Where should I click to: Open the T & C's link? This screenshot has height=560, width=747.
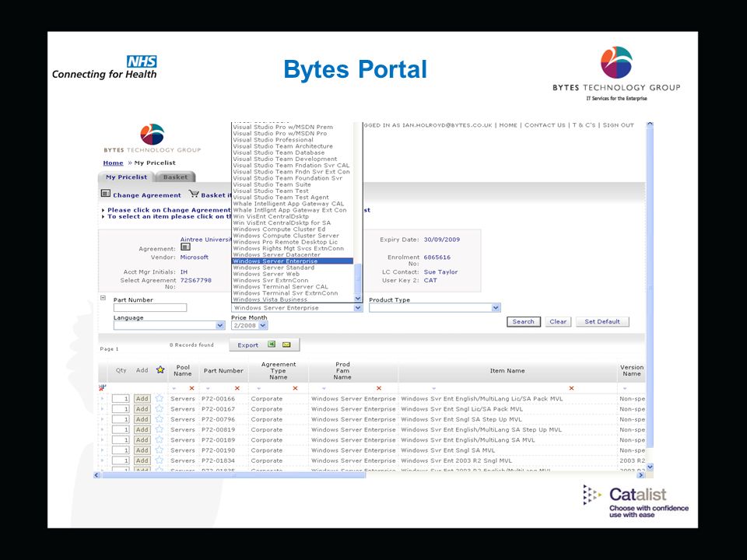pyautogui.click(x=584, y=125)
